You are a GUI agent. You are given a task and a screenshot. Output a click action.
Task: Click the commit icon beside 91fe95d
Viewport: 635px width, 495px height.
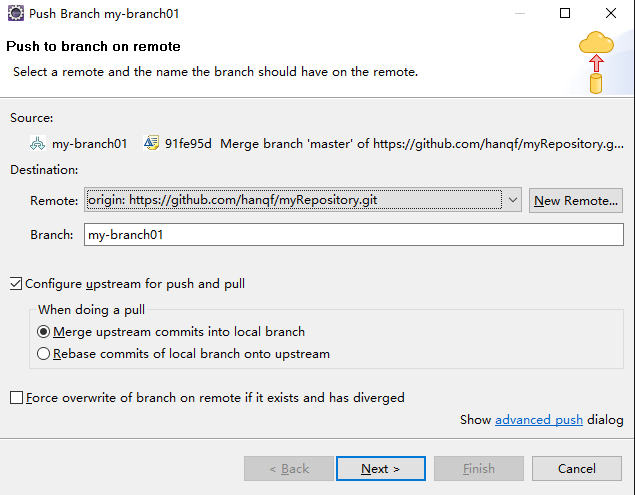[151, 143]
